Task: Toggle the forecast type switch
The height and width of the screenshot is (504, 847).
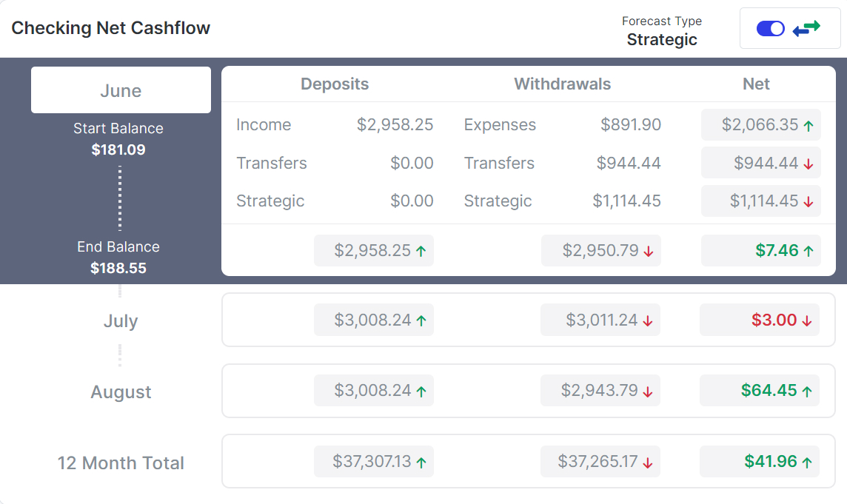Action: coord(770,29)
